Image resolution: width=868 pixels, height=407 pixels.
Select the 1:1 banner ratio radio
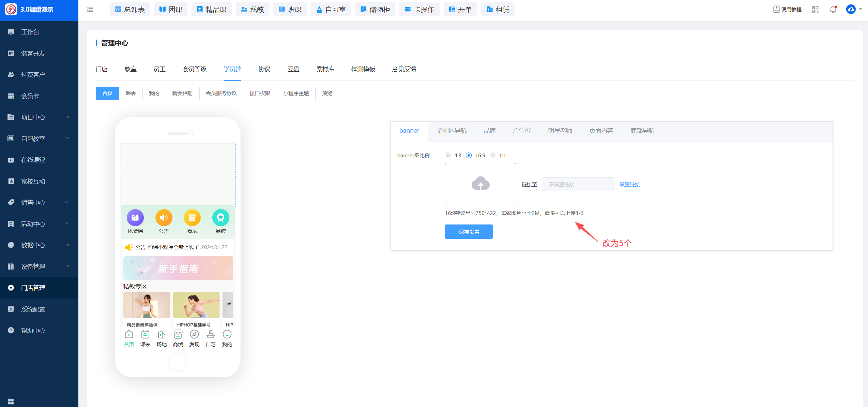(x=493, y=156)
